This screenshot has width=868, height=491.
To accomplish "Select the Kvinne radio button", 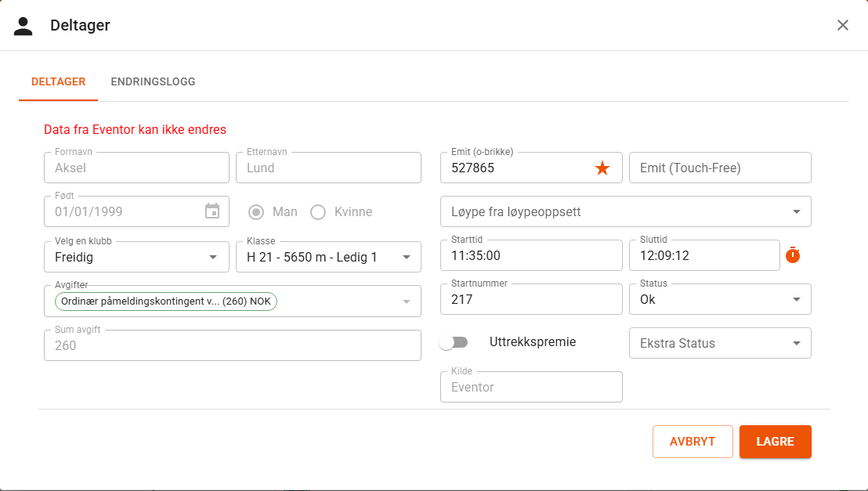I will [x=318, y=212].
